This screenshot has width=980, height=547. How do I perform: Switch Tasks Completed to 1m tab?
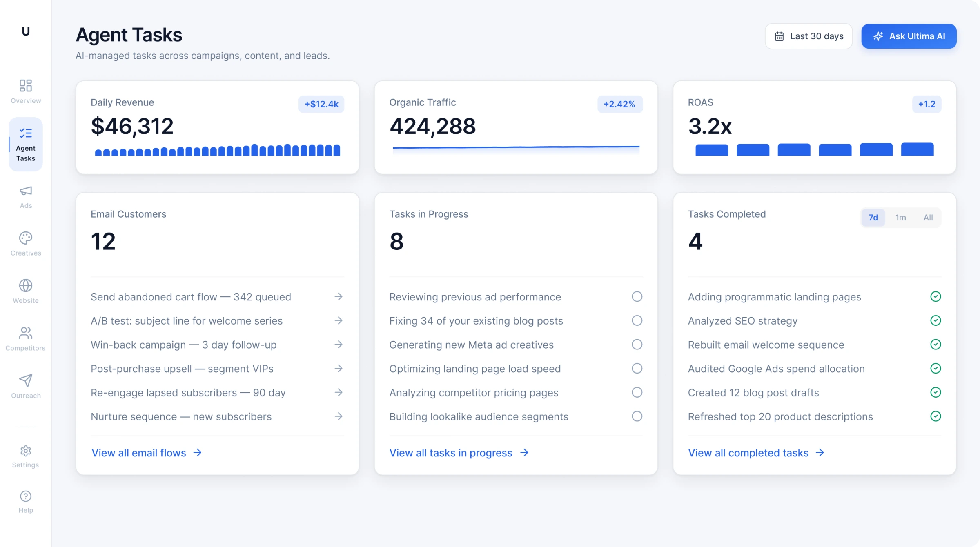click(x=900, y=218)
